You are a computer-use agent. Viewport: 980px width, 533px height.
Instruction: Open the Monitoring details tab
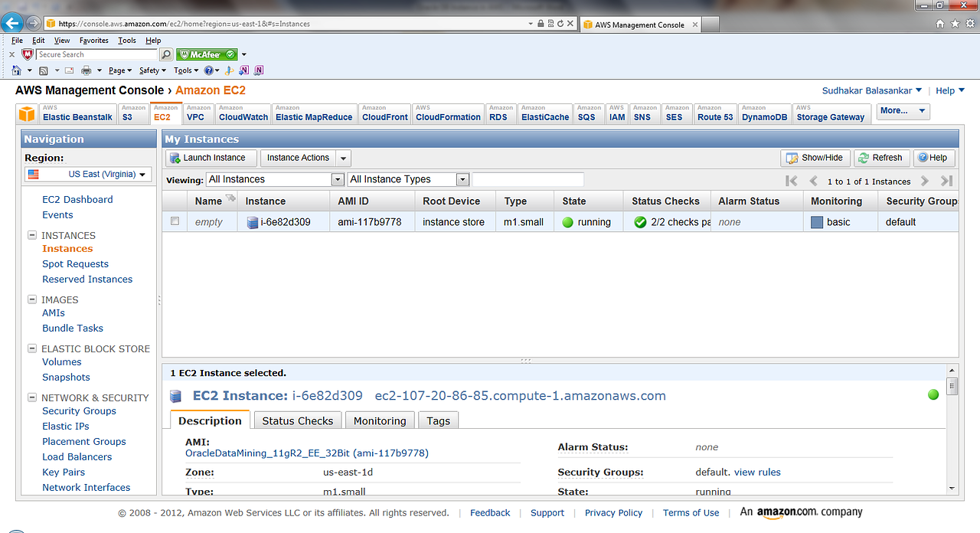(x=380, y=420)
